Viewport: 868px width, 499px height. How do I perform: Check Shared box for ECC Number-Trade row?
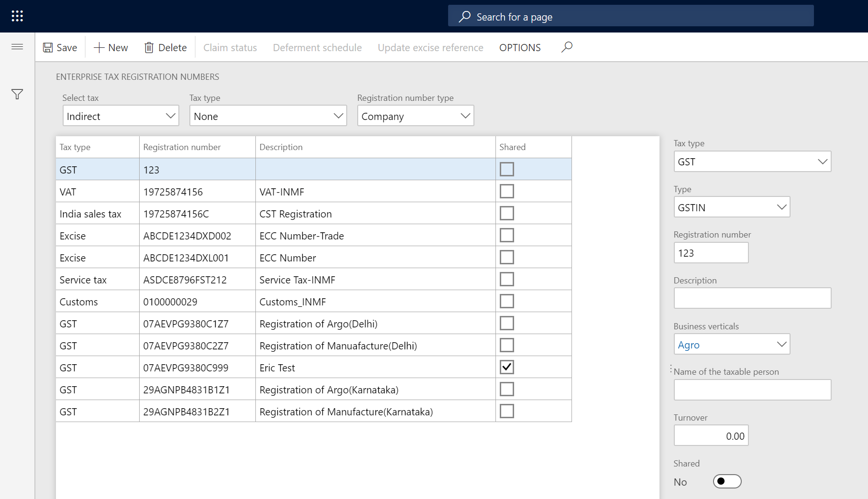click(507, 235)
